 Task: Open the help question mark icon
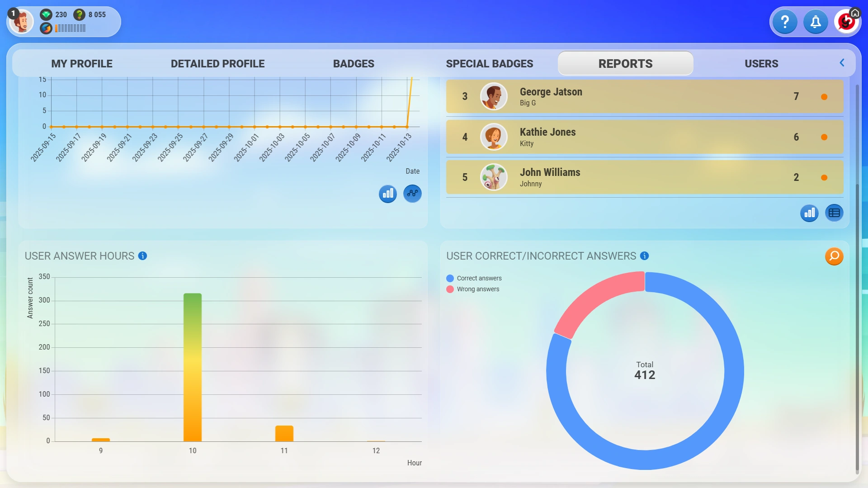pos(784,21)
